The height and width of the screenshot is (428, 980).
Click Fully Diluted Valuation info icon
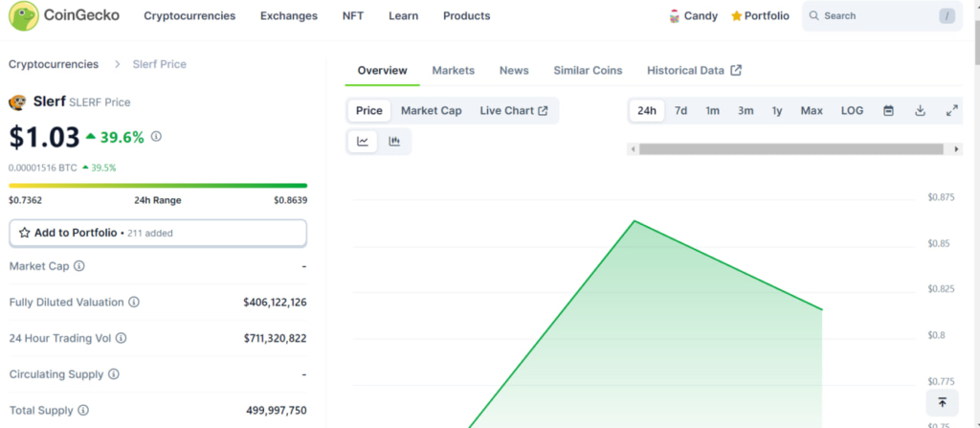click(x=134, y=303)
